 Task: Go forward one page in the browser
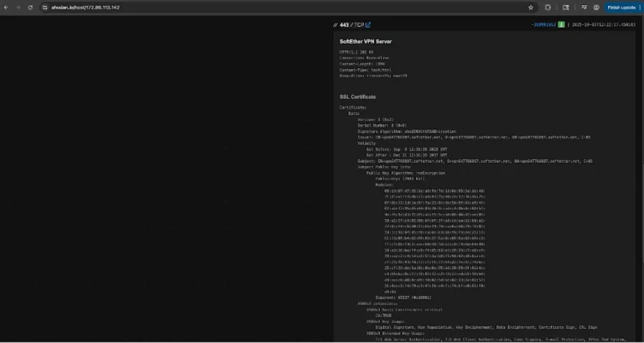point(18,8)
